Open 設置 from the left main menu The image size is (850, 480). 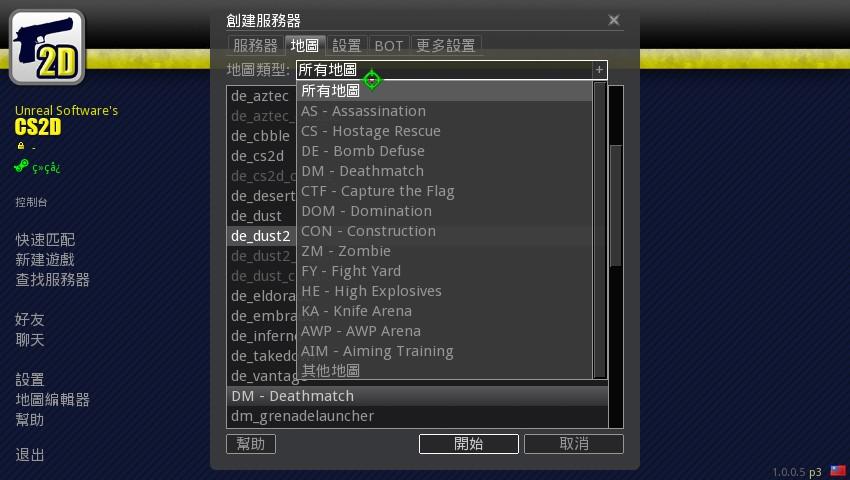click(30, 380)
